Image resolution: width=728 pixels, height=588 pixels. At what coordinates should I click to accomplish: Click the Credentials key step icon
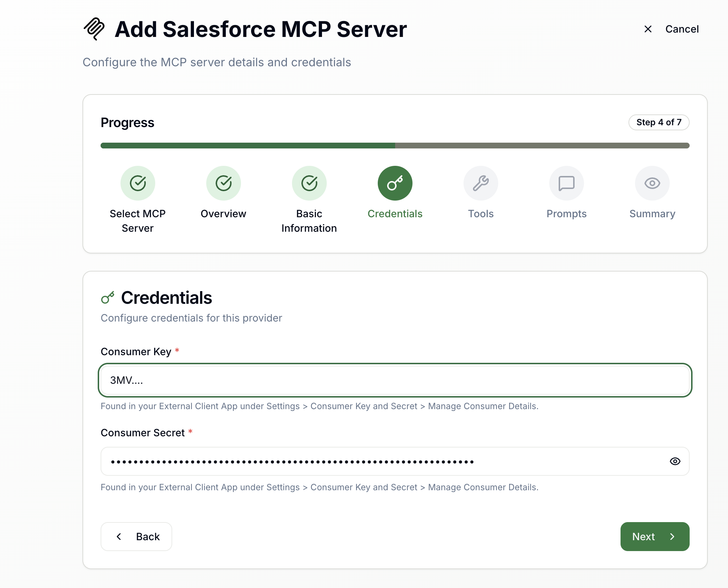(395, 183)
